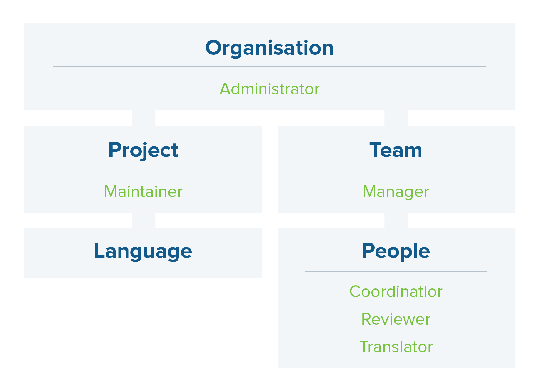Click the connector between Project and Language
This screenshot has height=392, width=539.
pos(143,221)
